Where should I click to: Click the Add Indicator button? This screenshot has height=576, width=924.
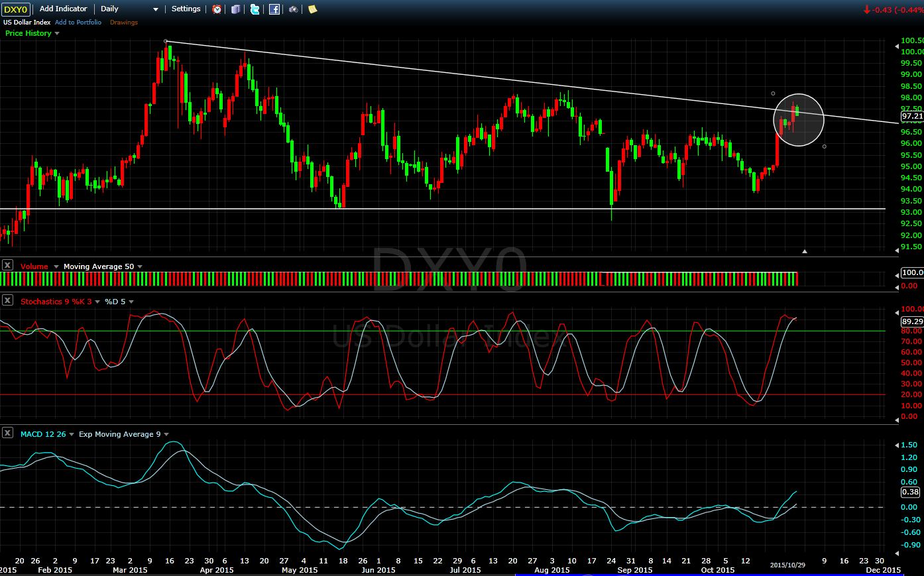pyautogui.click(x=64, y=9)
